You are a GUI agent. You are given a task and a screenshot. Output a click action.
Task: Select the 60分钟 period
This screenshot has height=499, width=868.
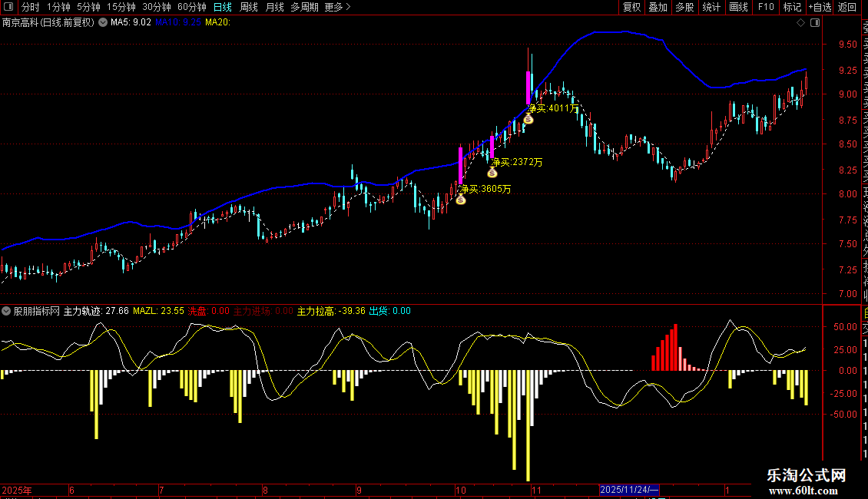192,7
